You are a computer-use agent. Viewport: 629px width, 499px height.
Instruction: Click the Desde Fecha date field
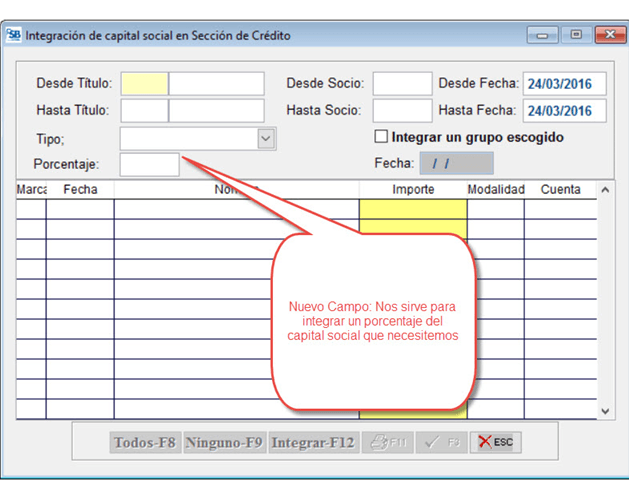click(x=558, y=84)
